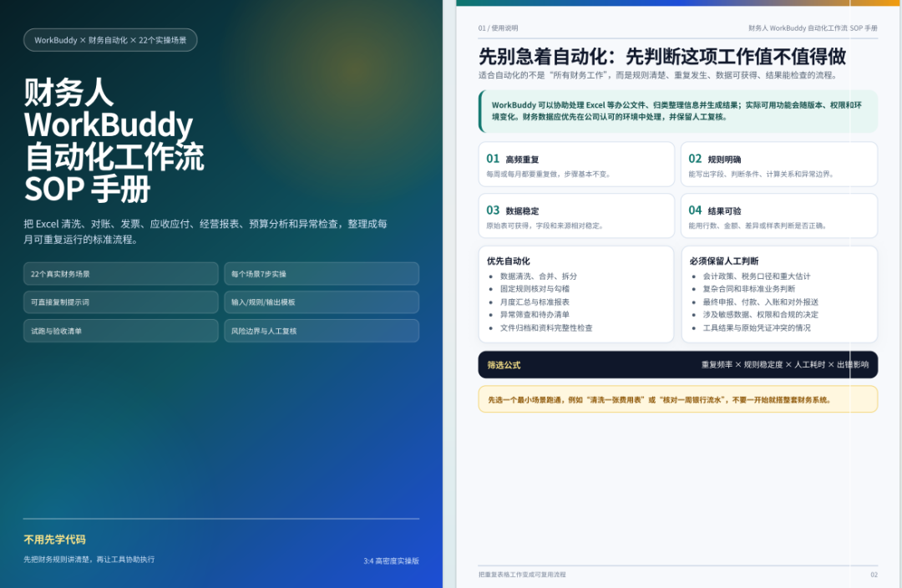Click the page number 02

click(x=874, y=574)
